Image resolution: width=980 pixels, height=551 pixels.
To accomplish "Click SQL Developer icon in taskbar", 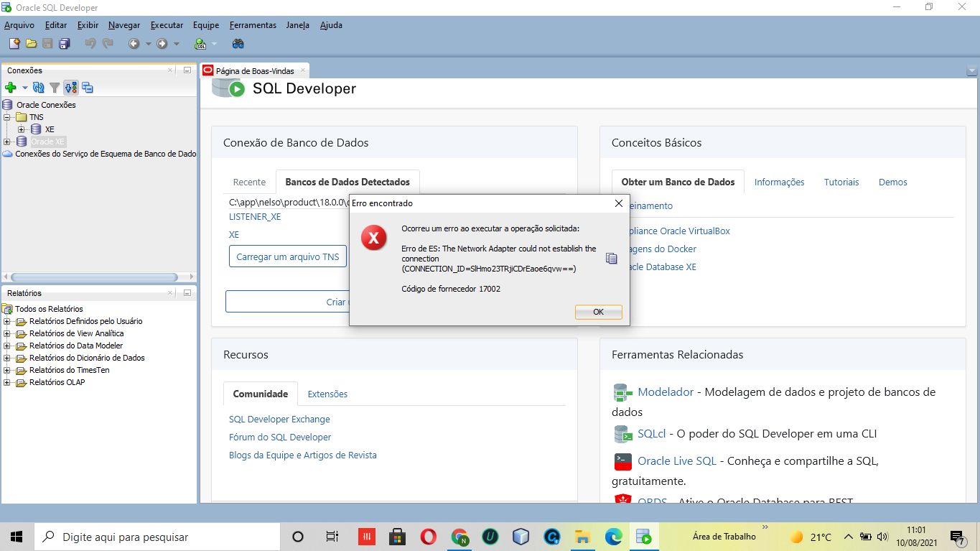I will point(644,537).
